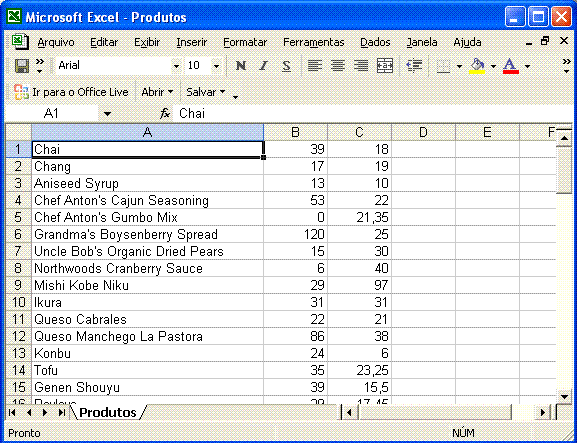Viewport: 578px width, 445px height.
Task: Click Office Live icon
Action: 21,92
